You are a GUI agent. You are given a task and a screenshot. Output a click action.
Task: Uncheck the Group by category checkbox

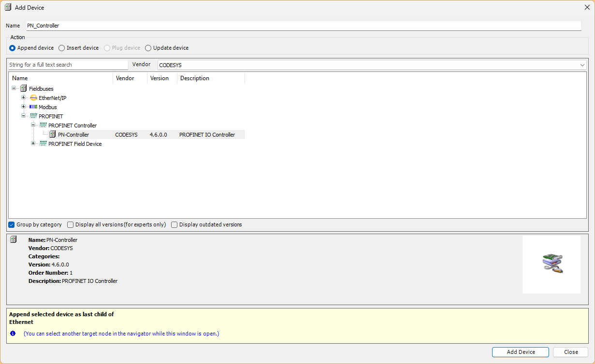point(12,224)
